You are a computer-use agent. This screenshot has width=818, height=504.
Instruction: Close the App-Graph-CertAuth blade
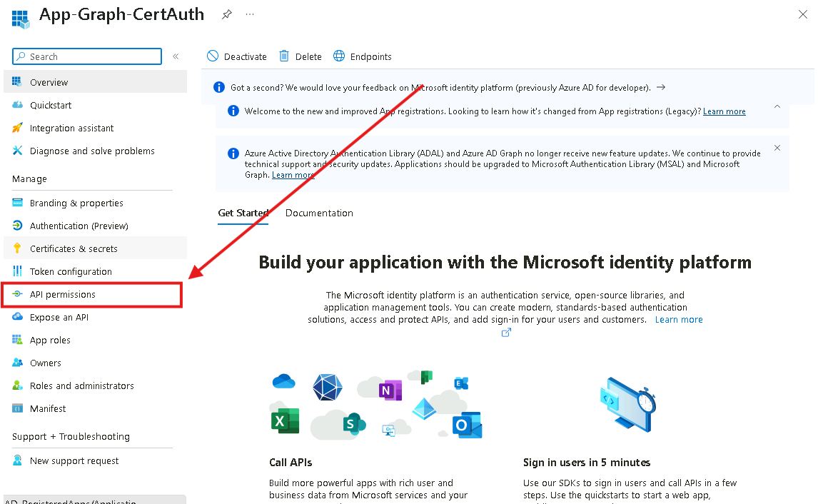click(803, 14)
